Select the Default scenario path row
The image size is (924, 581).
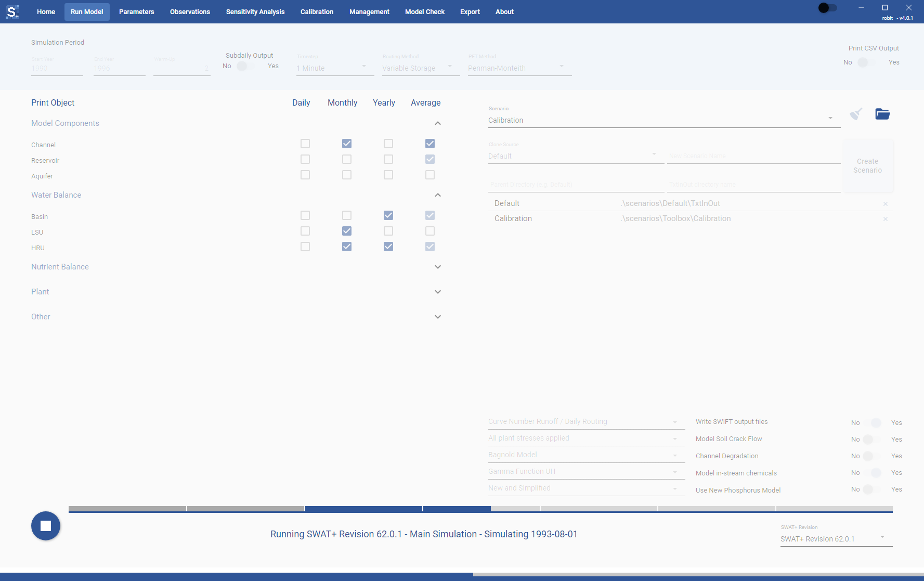pos(690,203)
